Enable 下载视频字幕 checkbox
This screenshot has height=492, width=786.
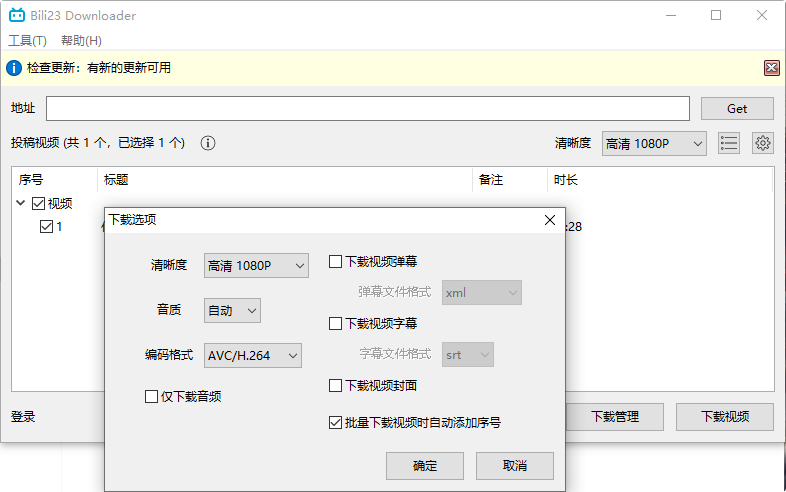[x=335, y=323]
